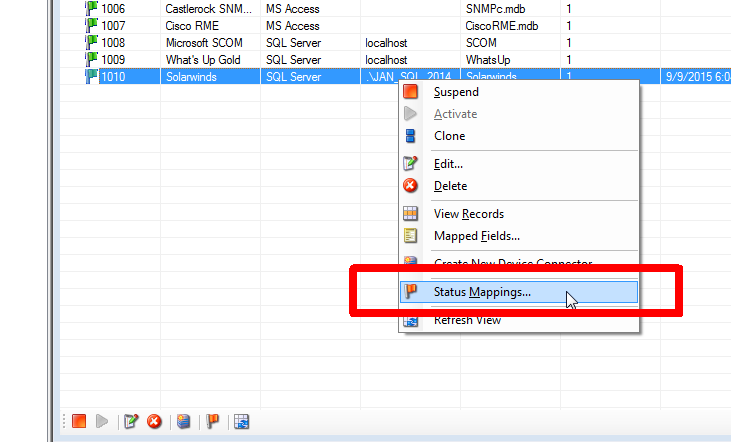Choose Suspend from the context menu
The height and width of the screenshot is (442, 731).
(455, 92)
